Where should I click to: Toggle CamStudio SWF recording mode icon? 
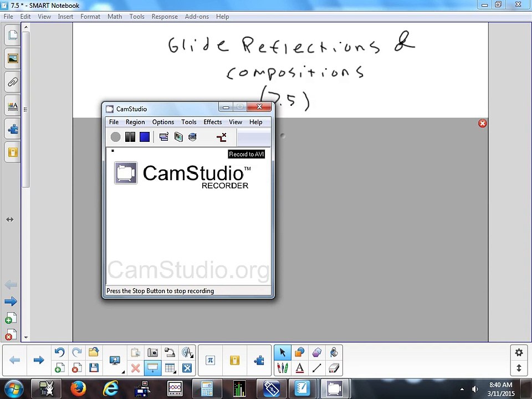[192, 137]
